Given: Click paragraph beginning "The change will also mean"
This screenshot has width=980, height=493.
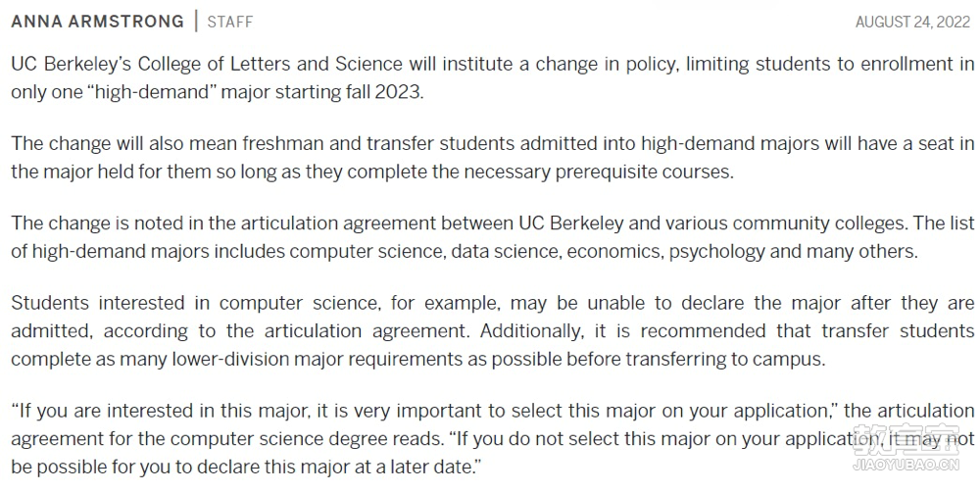Looking at the screenshot, I should pyautogui.click(x=493, y=158).
